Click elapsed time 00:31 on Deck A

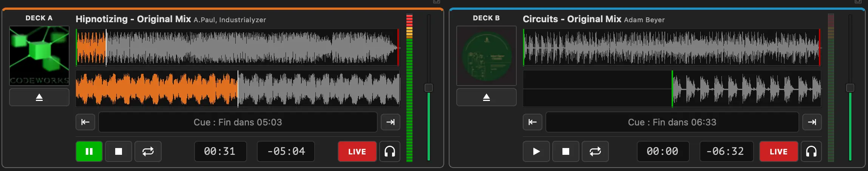click(220, 151)
